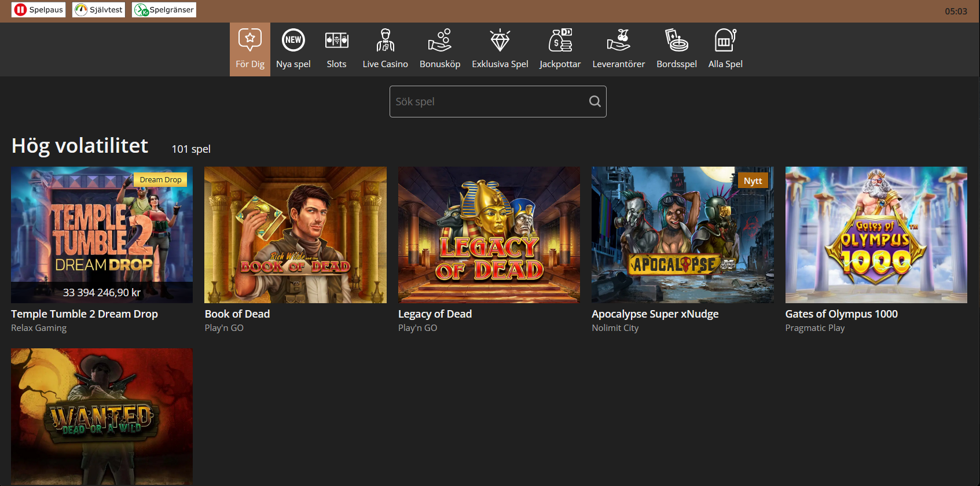The image size is (980, 486).
Task: Click Play'n GO under Book of Dead
Action: [224, 328]
